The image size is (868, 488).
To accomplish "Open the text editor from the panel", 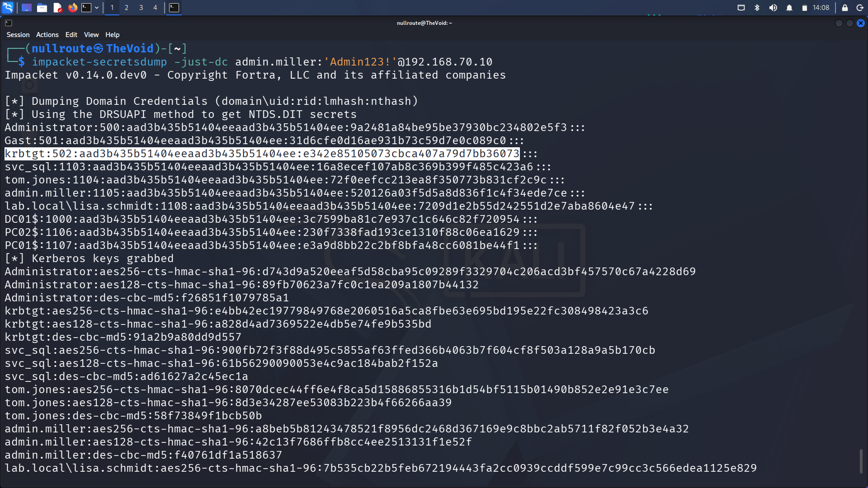I will pos(58,7).
